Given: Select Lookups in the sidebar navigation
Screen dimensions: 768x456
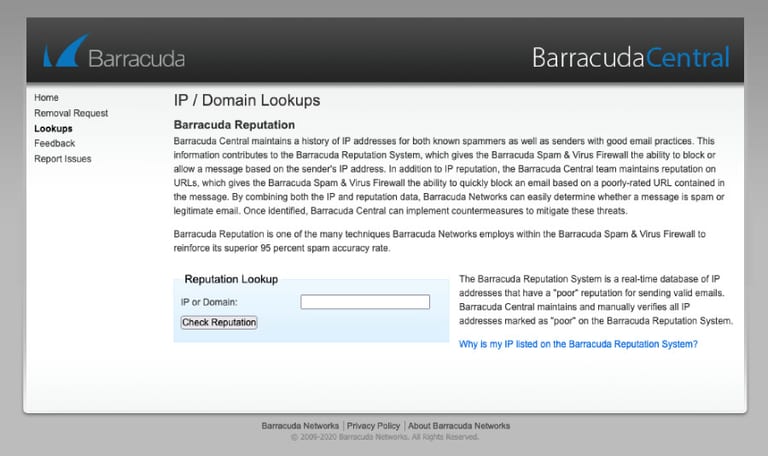Looking at the screenshot, I should coord(53,128).
